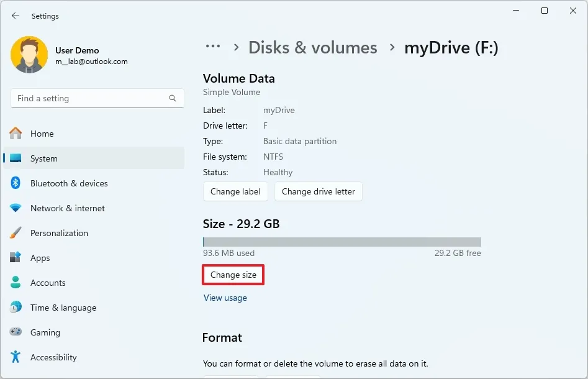Go back to Disks & volumes breadcrumb
Image resolution: width=588 pixels, height=379 pixels.
click(x=313, y=47)
